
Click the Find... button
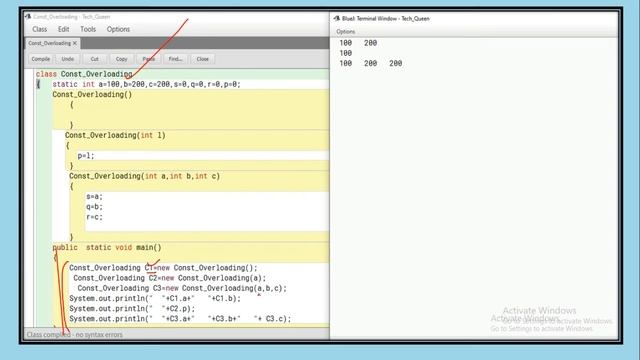pos(175,59)
